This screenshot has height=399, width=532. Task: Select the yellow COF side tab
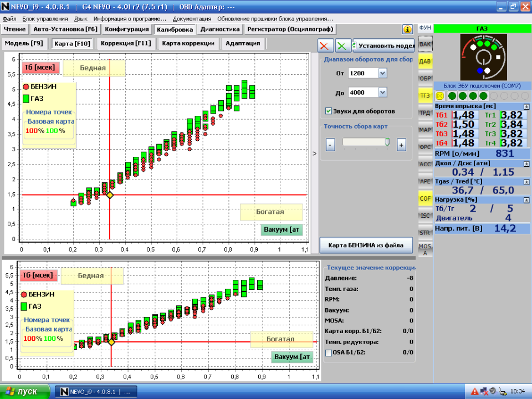pos(425,198)
